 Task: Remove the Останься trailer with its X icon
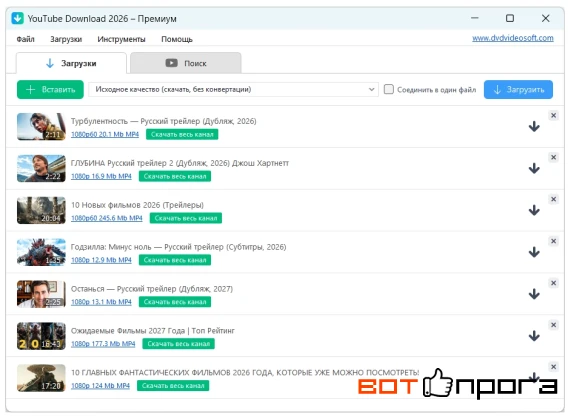[553, 283]
